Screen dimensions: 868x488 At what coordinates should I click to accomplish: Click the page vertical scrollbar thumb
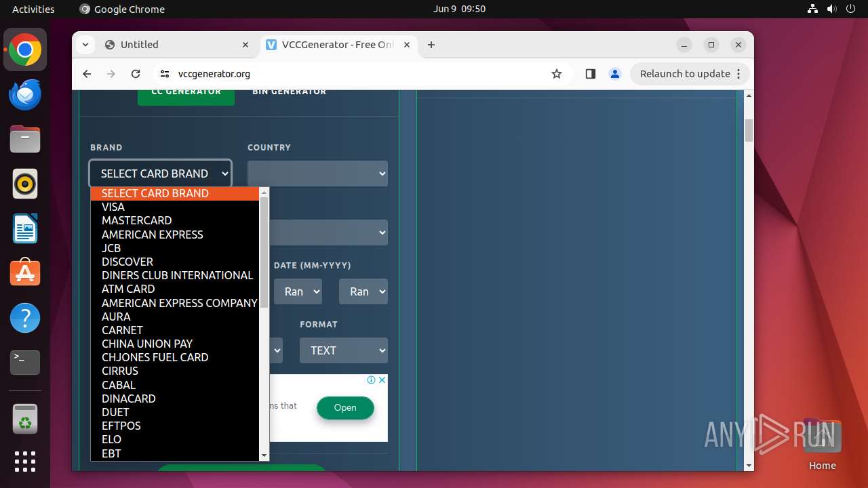pyautogui.click(x=749, y=130)
